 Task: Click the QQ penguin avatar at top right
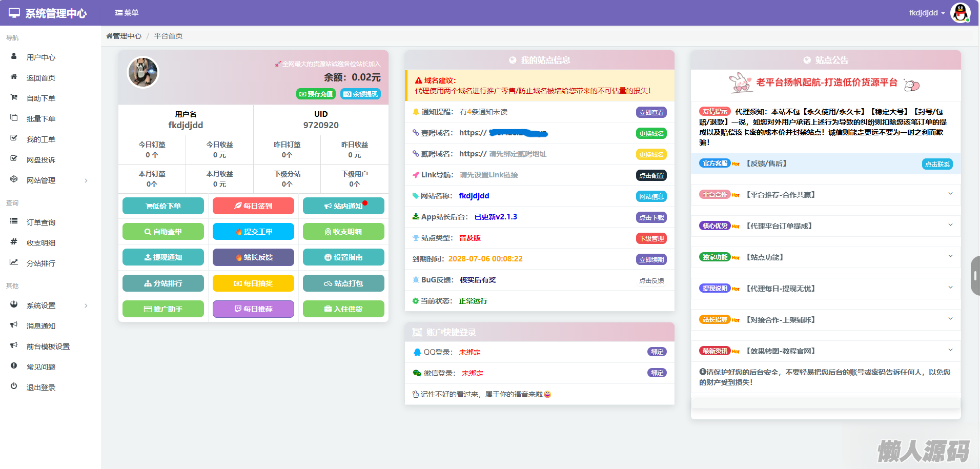pyautogui.click(x=960, y=13)
